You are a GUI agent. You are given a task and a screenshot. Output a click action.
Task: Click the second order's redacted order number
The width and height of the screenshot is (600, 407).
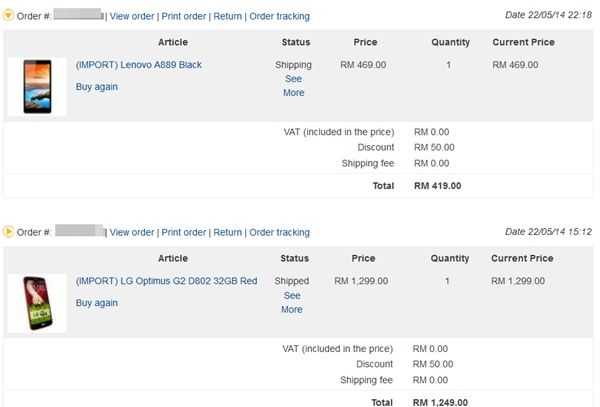click(79, 232)
